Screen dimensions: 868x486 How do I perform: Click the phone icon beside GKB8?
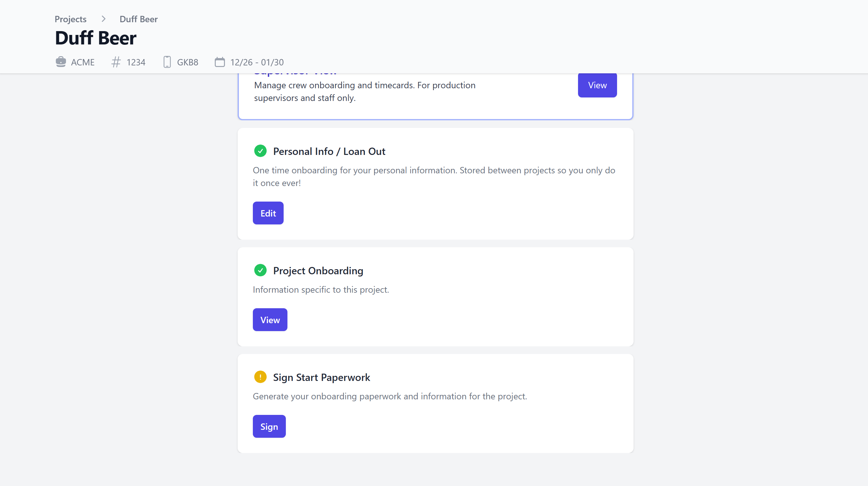pyautogui.click(x=167, y=62)
